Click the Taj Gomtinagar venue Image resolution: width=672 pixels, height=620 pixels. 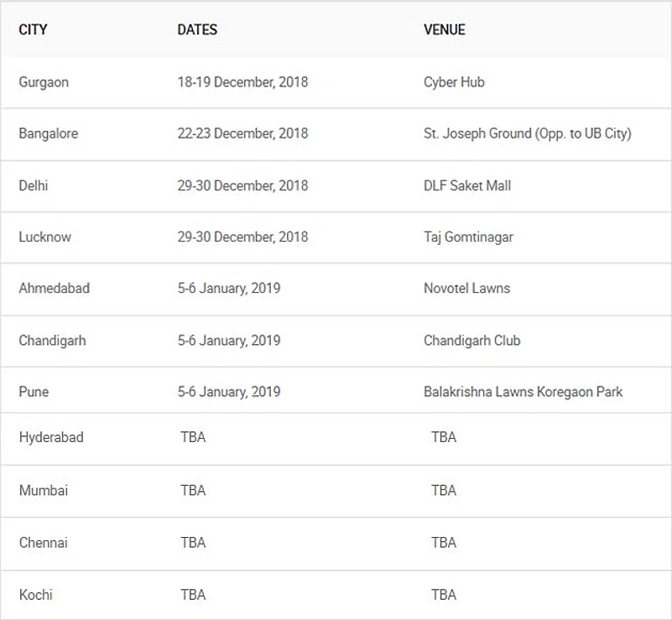468,237
